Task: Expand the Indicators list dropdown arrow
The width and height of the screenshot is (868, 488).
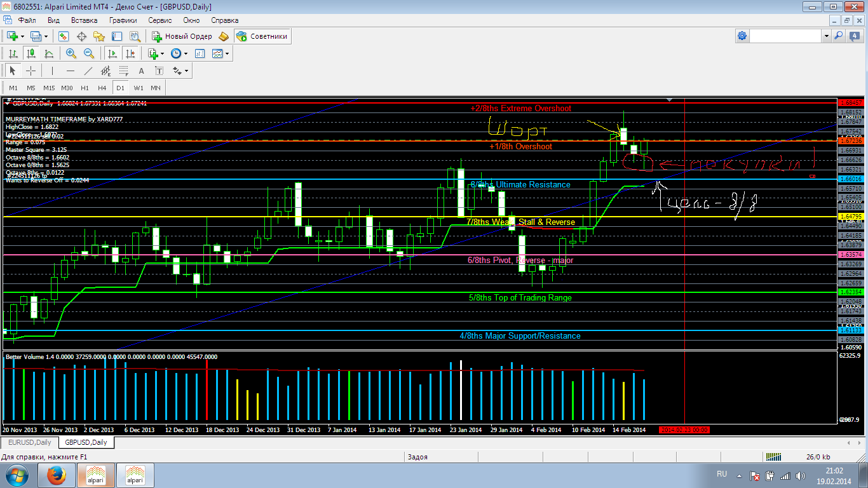Action: [x=163, y=54]
